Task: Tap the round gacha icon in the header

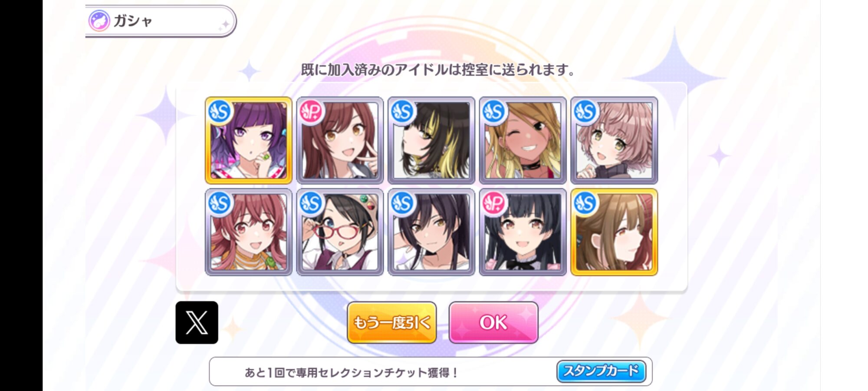Action: pos(99,21)
